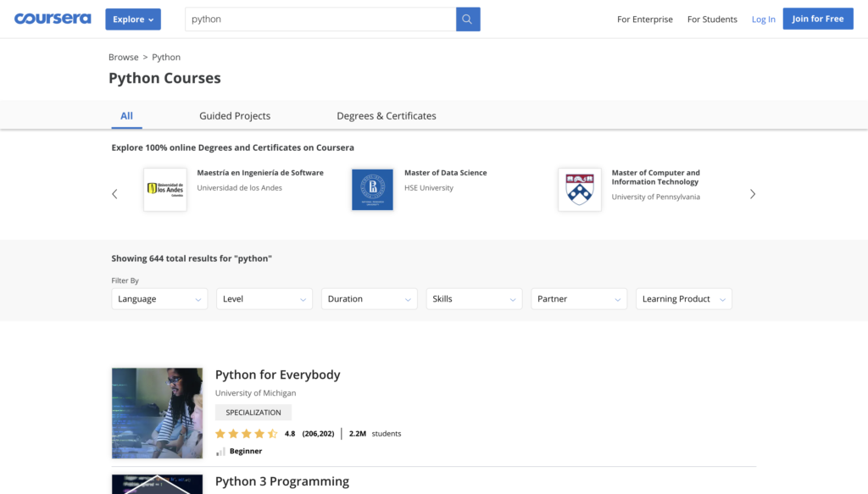Switch to Degrees & Certificates tab
The image size is (868, 494).
387,115
